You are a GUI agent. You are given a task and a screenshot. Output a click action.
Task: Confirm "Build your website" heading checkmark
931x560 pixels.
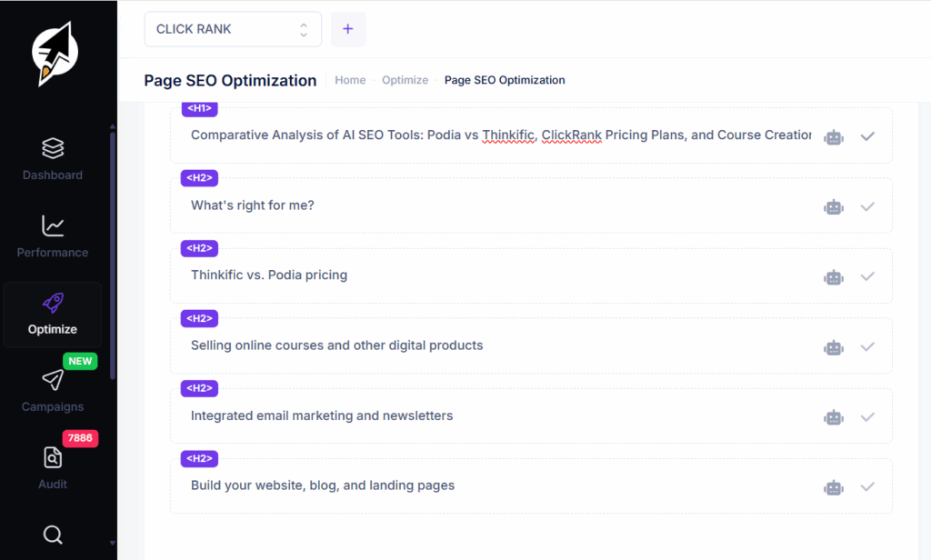[867, 487]
